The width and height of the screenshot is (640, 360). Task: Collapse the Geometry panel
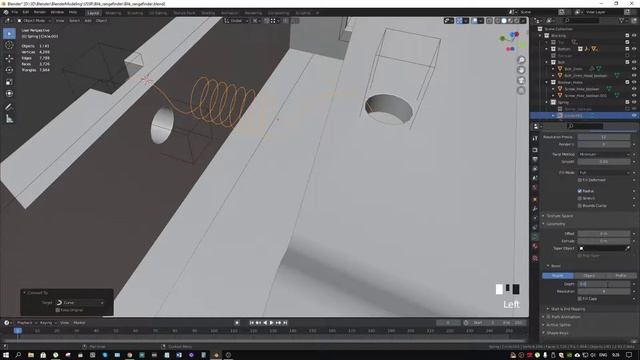556,224
